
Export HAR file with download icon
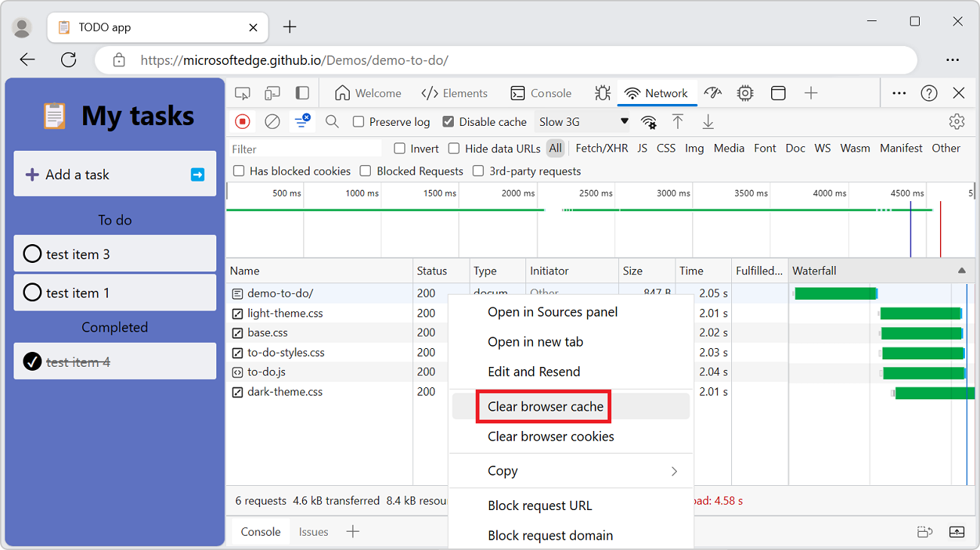pyautogui.click(x=708, y=121)
